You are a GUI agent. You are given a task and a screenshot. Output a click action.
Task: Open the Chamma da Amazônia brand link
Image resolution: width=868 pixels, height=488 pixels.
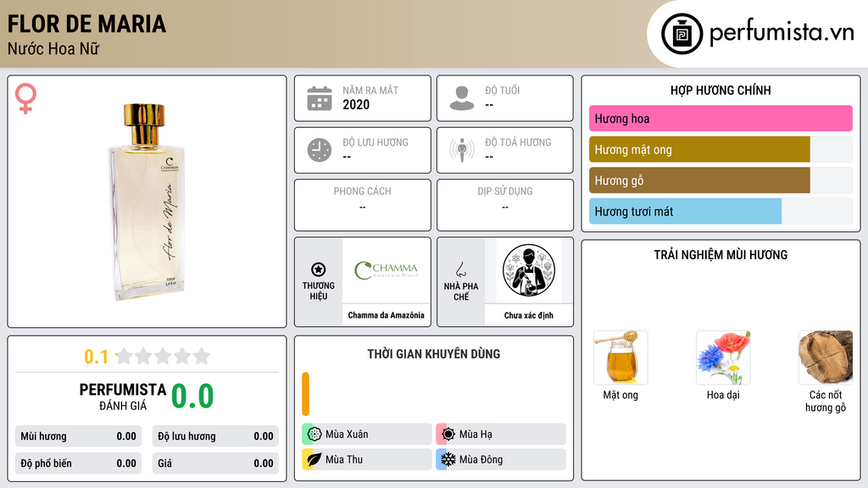(x=387, y=315)
